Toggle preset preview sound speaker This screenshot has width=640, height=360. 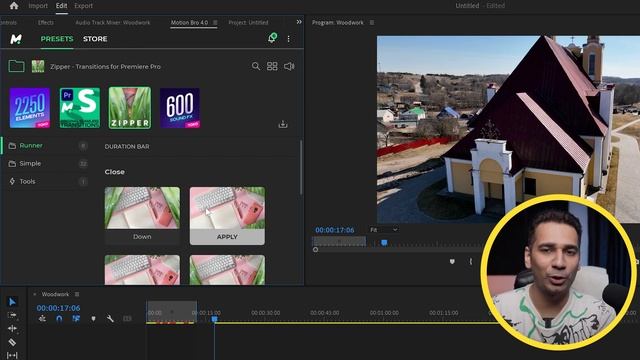[289, 66]
